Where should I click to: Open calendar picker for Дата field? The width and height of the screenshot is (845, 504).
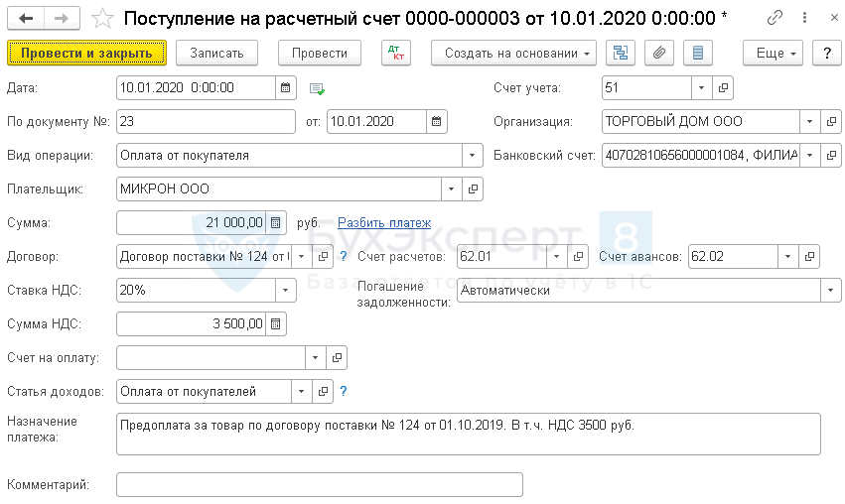coord(286,88)
